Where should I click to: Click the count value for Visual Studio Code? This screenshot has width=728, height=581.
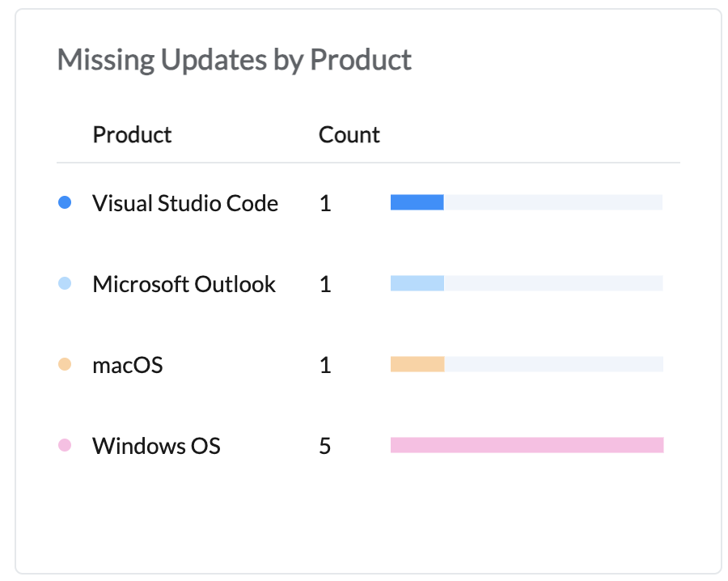pos(325,203)
